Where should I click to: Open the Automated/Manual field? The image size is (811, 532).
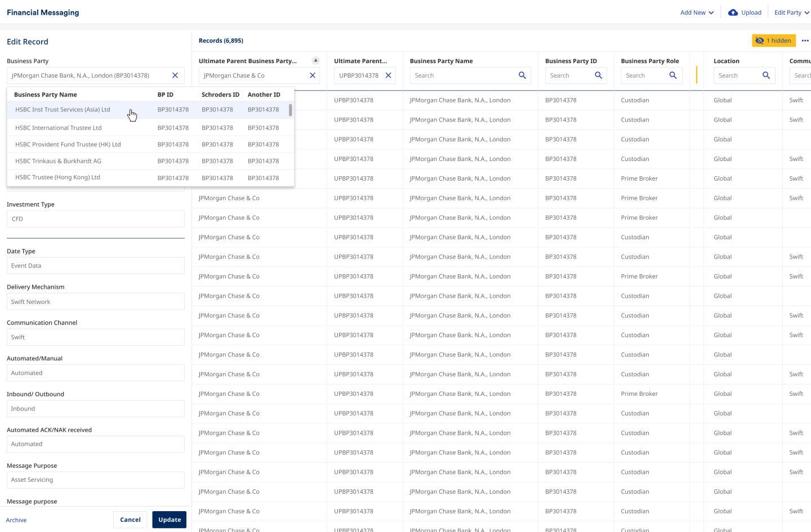point(96,373)
